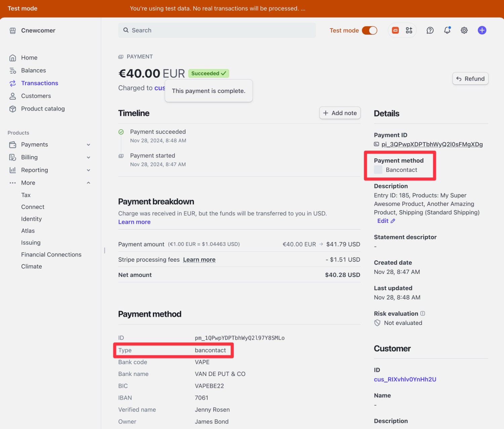Click the Bancontact logo placeholder
This screenshot has width=504, height=429.
(378, 170)
